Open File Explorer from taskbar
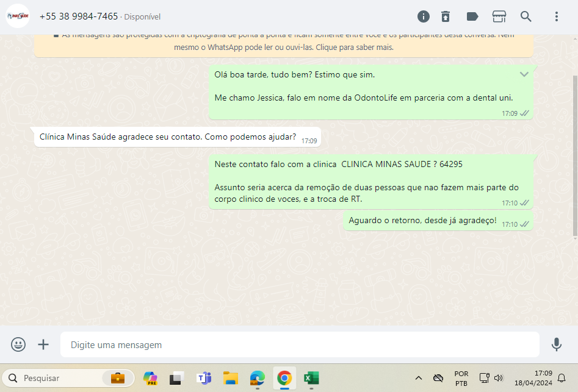Image resolution: width=578 pixels, height=392 pixels. [x=231, y=378]
